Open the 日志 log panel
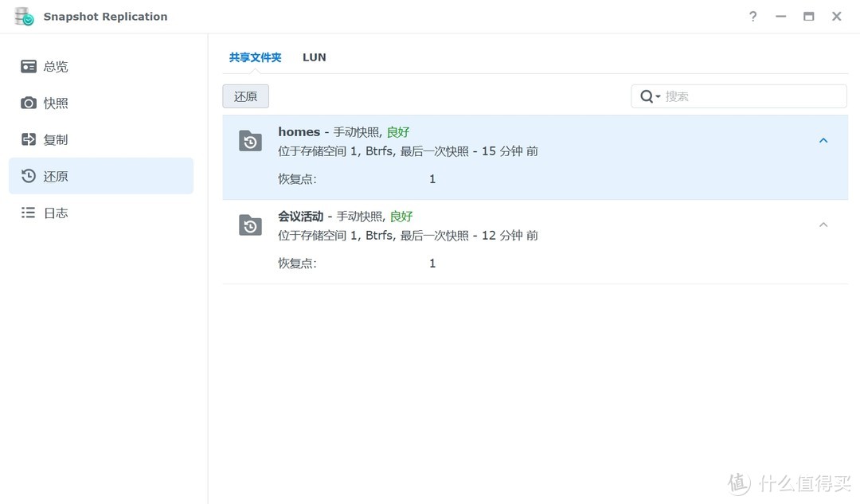This screenshot has width=860, height=504. pos(55,213)
